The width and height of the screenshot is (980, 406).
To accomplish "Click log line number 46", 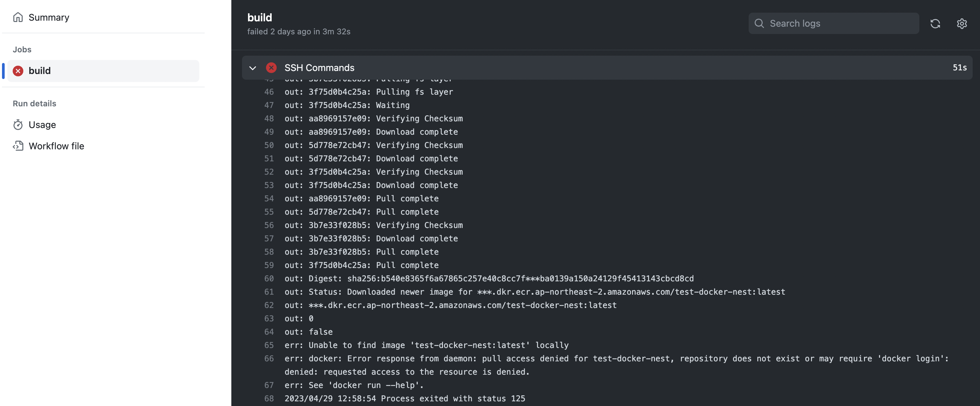I will coord(269,92).
